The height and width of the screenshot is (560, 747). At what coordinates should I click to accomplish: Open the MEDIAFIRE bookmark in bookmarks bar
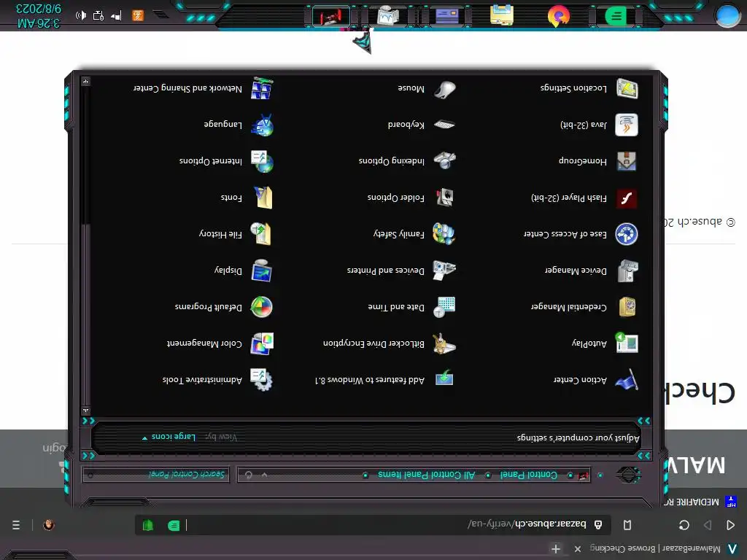coord(700,502)
